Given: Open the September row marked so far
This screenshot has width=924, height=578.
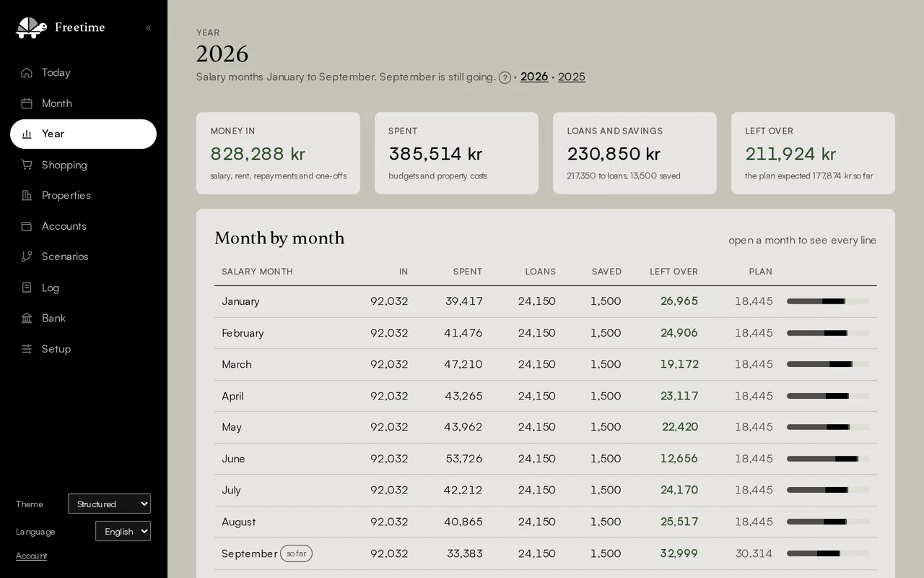Looking at the screenshot, I should click(546, 553).
